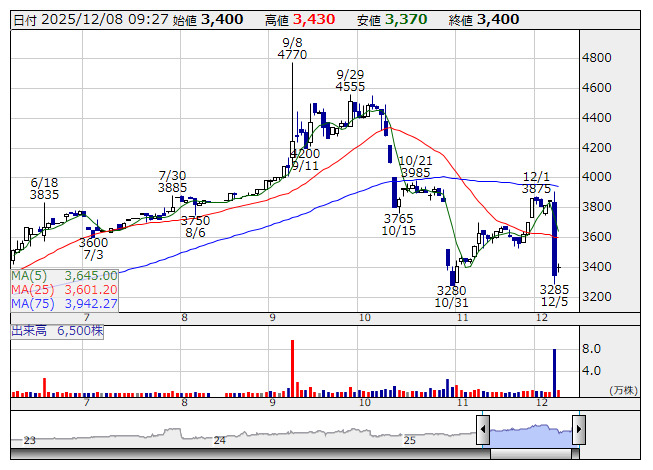Image resolution: width=653 pixels, height=470 pixels.
Task: Click the MA(75) 3,942.27 legend entry
Action: click(64, 303)
